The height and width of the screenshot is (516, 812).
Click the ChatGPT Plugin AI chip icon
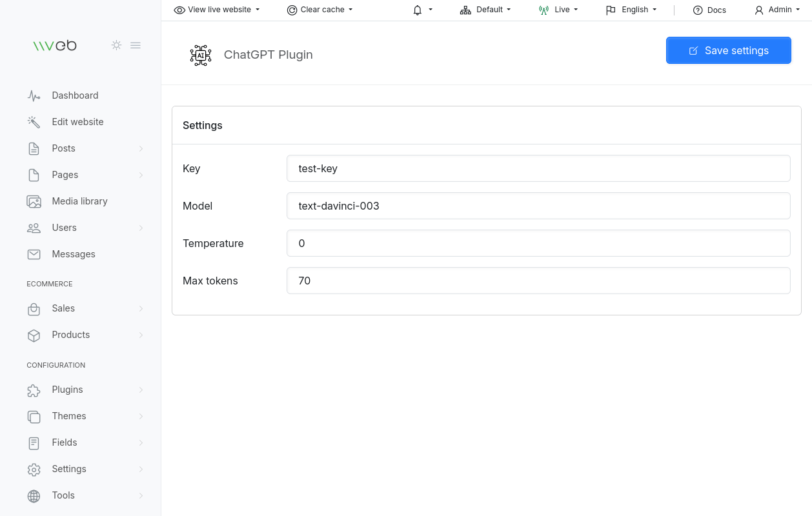(x=201, y=55)
